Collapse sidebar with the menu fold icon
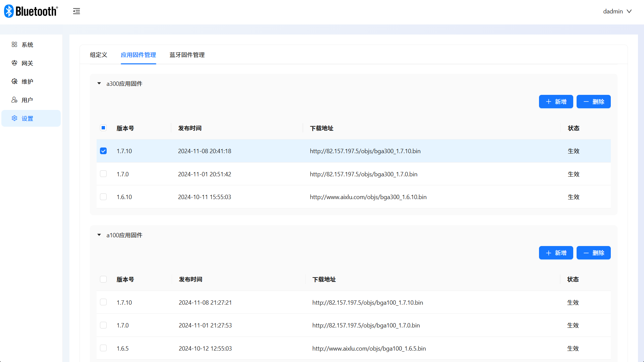The image size is (644, 362). (76, 11)
